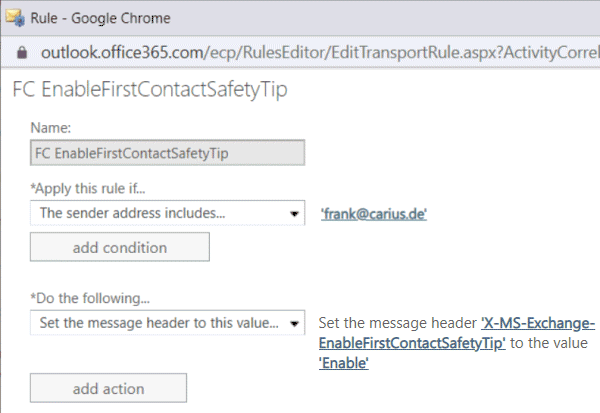Click the padlock site security icon
This screenshot has height=413, width=600.
22,52
